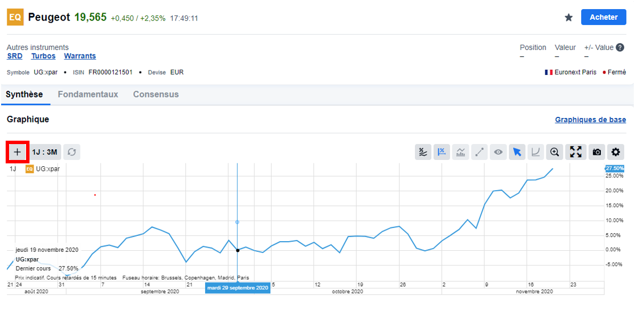Add Peugeot to favorites with star
Image resolution: width=644 pixels, height=312 pixels.
click(569, 17)
